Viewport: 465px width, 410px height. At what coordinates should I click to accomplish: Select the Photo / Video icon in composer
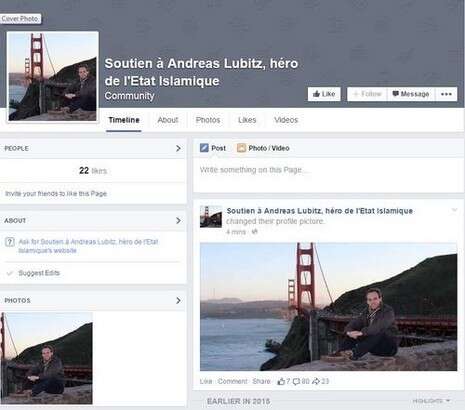[x=241, y=148]
